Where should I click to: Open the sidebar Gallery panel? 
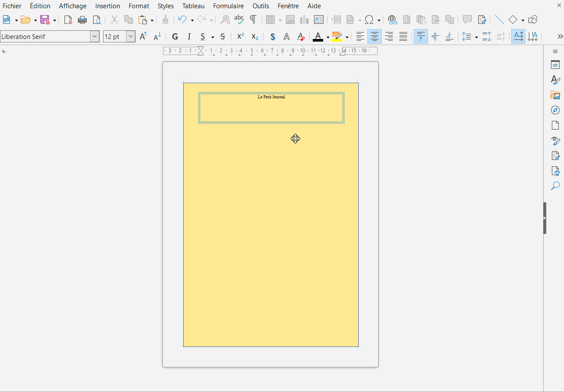coord(555,95)
